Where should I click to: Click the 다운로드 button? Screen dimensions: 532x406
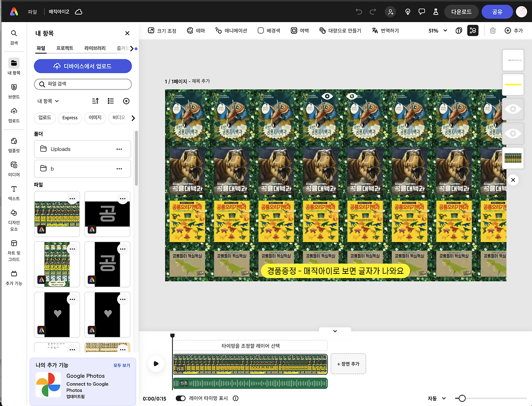point(461,12)
